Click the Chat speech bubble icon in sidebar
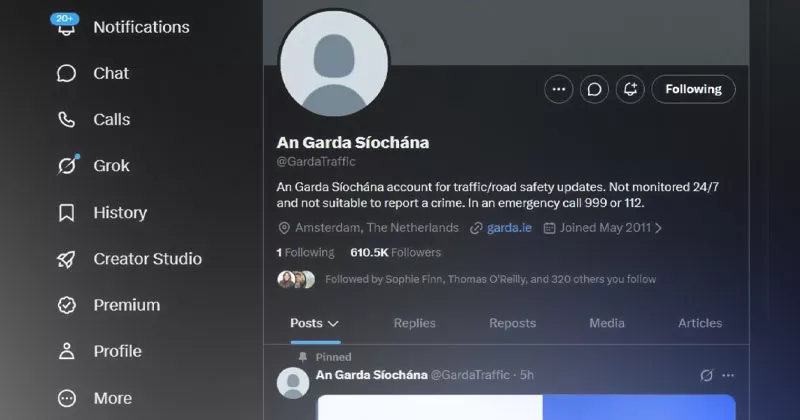The width and height of the screenshot is (800, 420). [66, 73]
